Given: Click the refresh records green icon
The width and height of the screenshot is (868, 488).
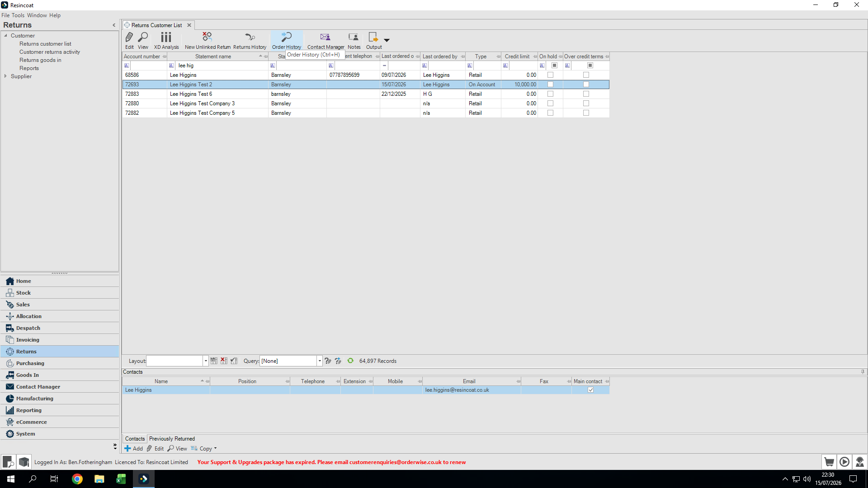Looking at the screenshot, I should [350, 361].
